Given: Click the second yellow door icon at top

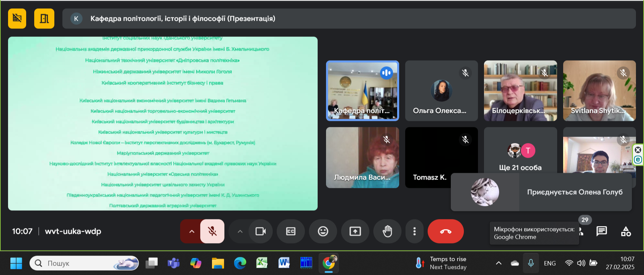Looking at the screenshot, I should (x=44, y=18).
